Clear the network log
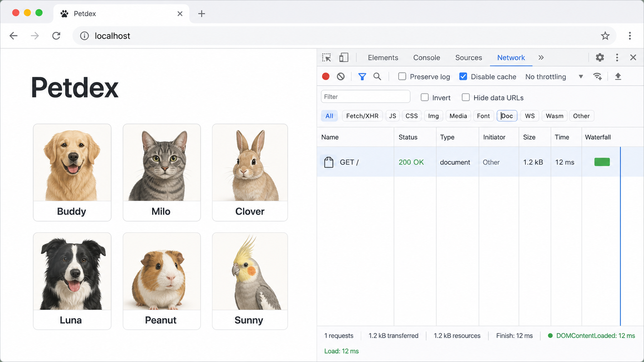 click(x=341, y=77)
